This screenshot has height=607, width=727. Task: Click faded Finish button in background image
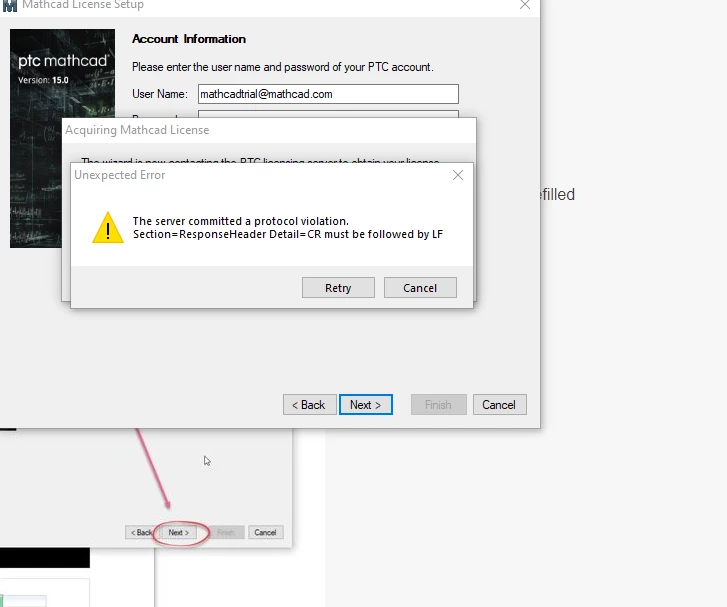point(226,532)
